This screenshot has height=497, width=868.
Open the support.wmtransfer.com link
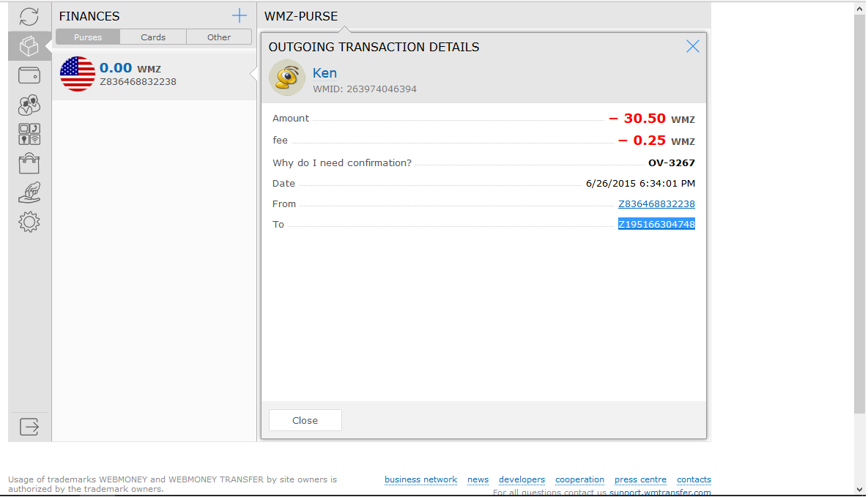(660, 492)
